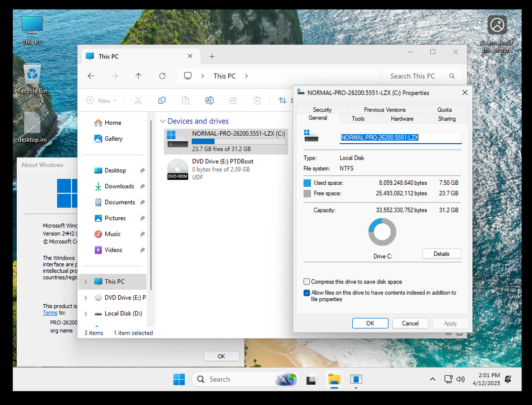This screenshot has height=405, width=532.
Task: Switch to the Tools tab
Action: click(358, 119)
